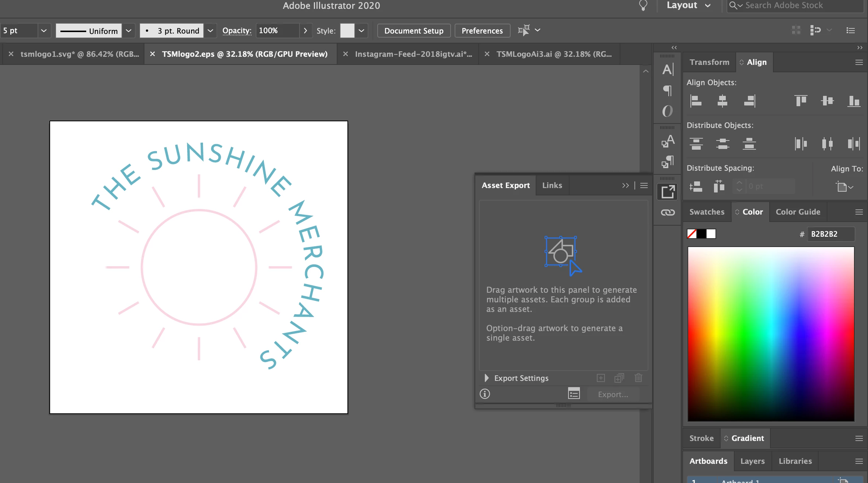
Task: Click Vertical Distribute Center icon
Action: coord(722,143)
